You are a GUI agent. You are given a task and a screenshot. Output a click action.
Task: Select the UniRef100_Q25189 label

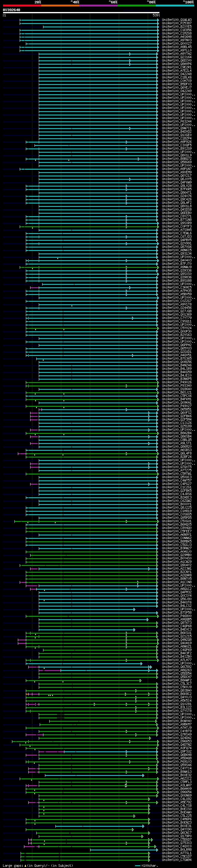[x=177, y=426]
